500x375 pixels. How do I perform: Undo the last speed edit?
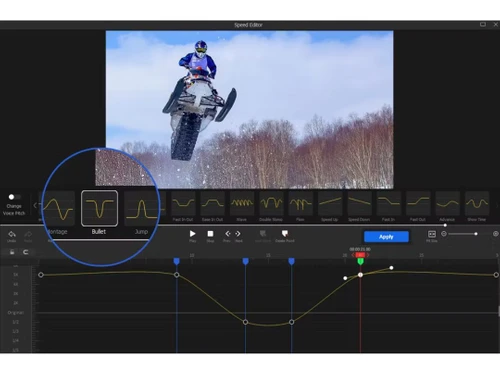12,236
